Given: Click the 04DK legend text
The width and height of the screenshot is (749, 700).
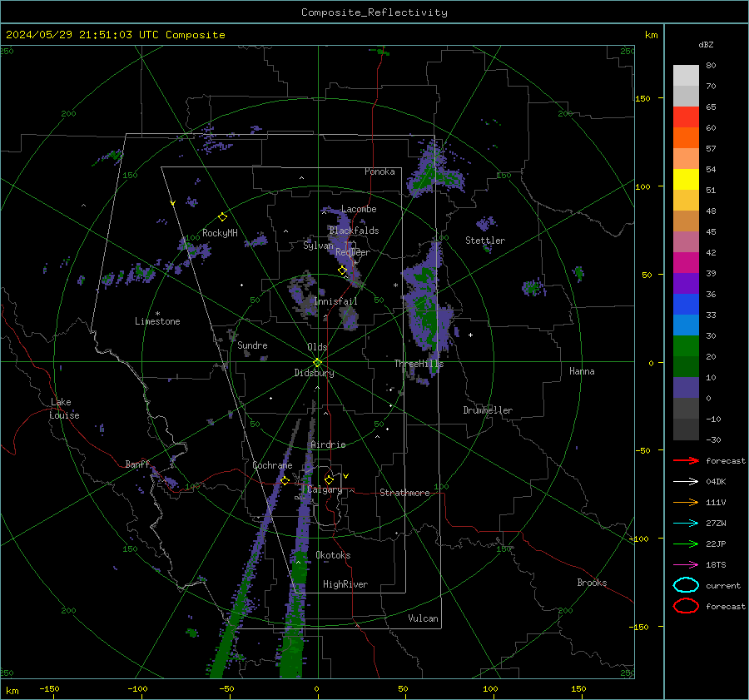Looking at the screenshot, I should click(x=716, y=482).
